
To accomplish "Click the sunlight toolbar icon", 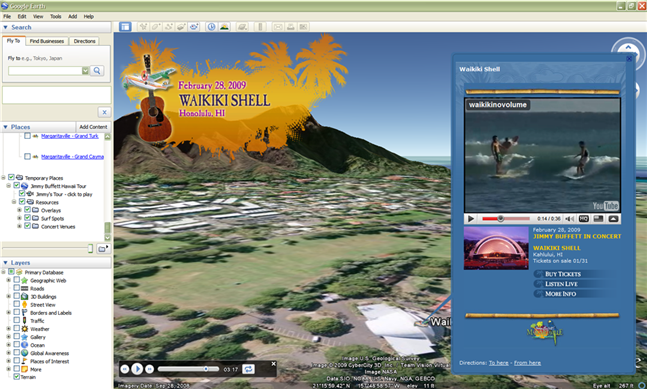I will [224, 27].
